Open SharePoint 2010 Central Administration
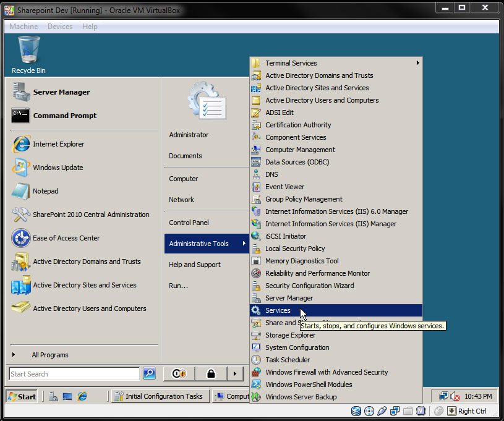 (84, 215)
